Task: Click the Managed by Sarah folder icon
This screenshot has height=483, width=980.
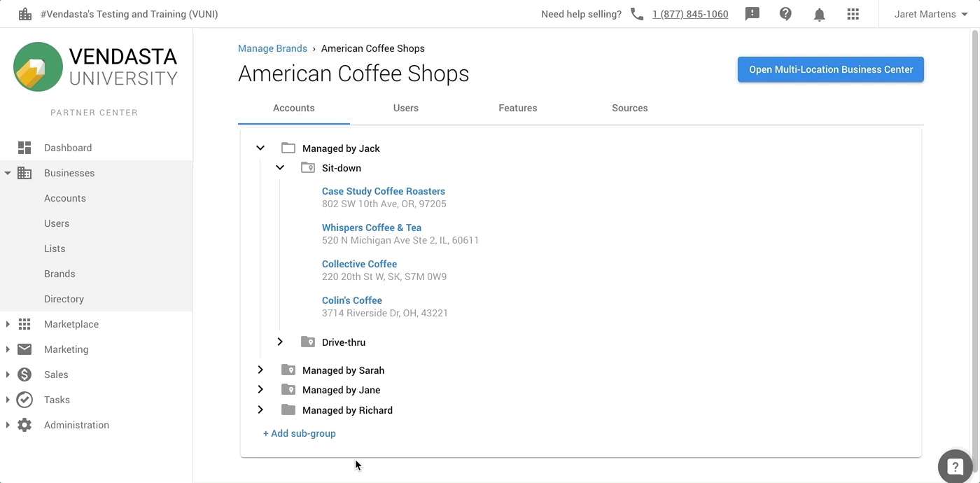Action: click(x=288, y=370)
